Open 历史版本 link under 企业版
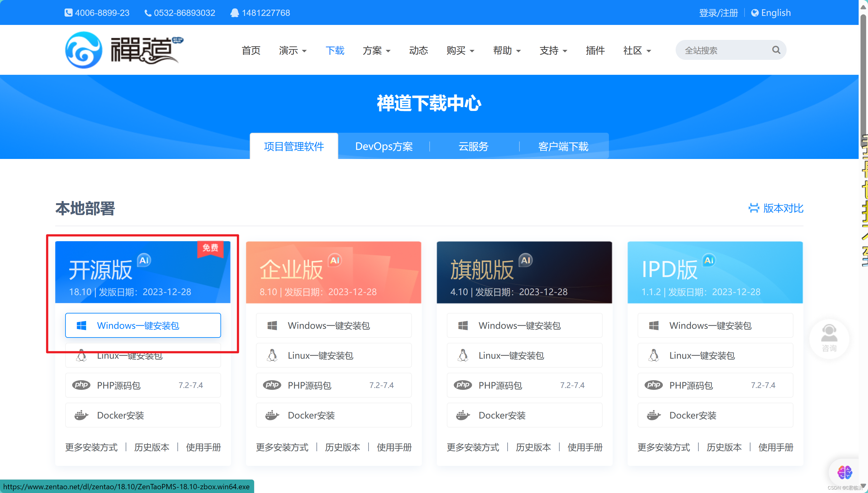 342,447
